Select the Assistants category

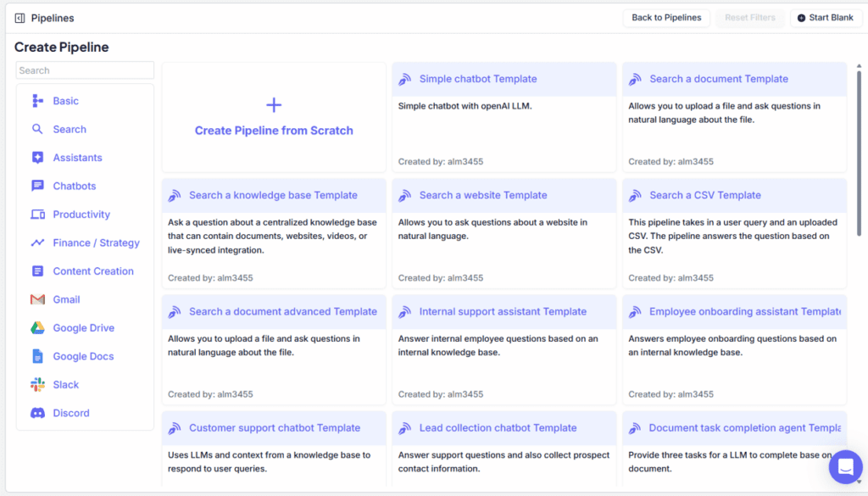[77, 158]
